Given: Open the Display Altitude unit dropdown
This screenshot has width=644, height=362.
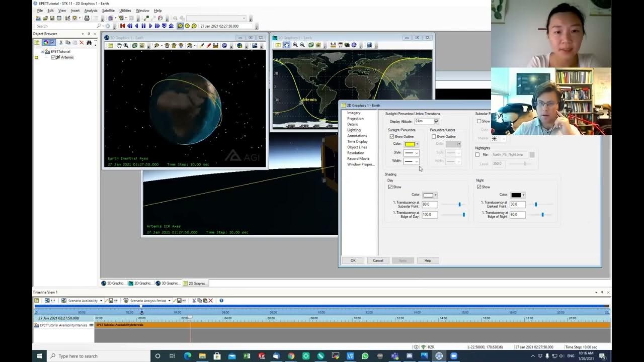Looking at the screenshot, I should pos(436,121).
